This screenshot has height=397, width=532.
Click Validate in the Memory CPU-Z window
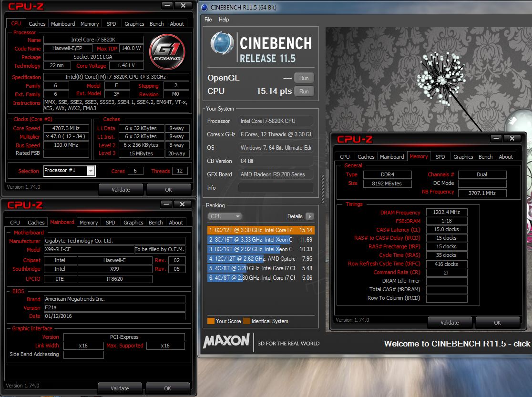pos(450,322)
